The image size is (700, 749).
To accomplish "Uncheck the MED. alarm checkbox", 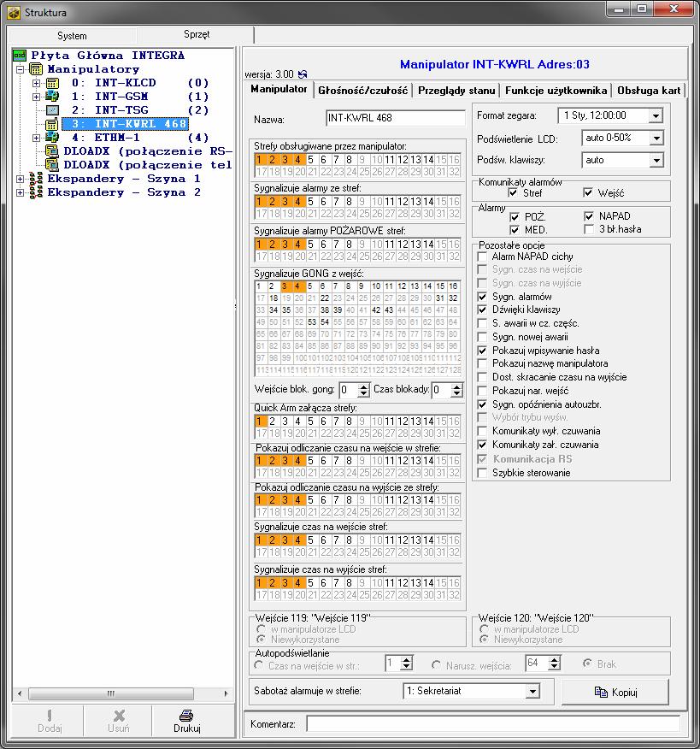I will click(x=515, y=230).
